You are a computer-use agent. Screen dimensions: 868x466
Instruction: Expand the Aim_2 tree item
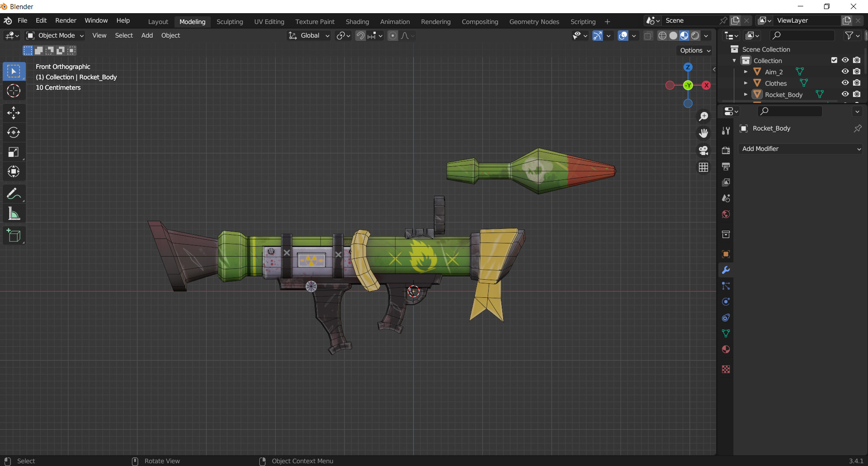(746, 71)
